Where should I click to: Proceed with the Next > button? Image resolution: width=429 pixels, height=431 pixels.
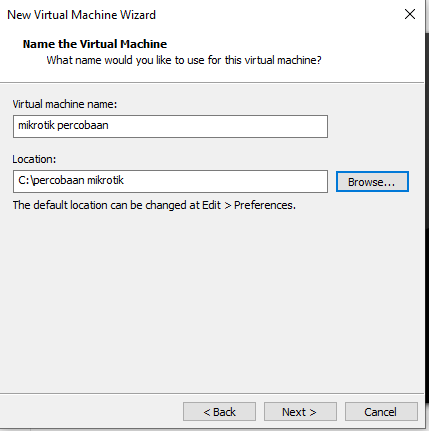pos(300,412)
